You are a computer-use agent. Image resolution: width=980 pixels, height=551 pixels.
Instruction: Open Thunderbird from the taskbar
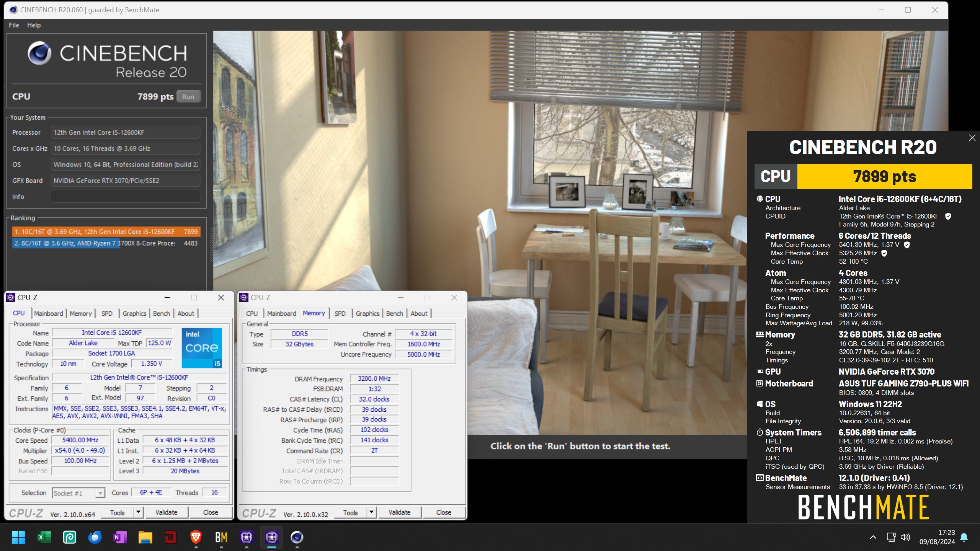click(95, 538)
